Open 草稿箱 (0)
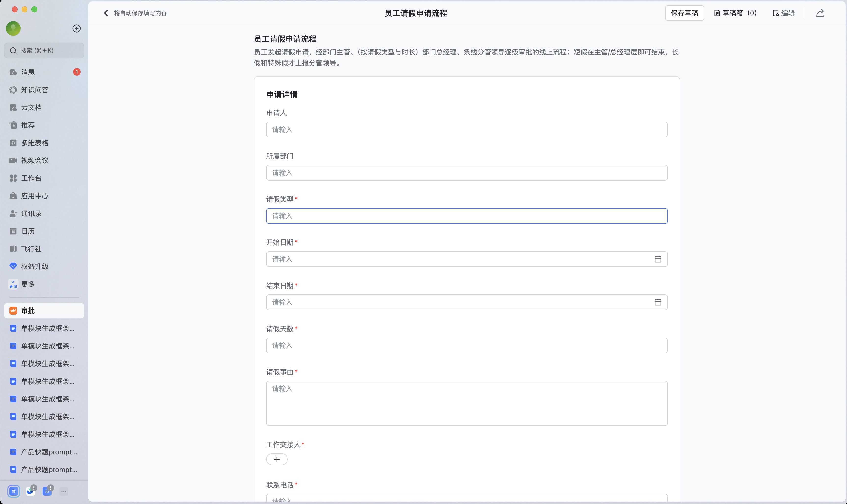Viewport: 847px width, 504px height. coord(735,13)
